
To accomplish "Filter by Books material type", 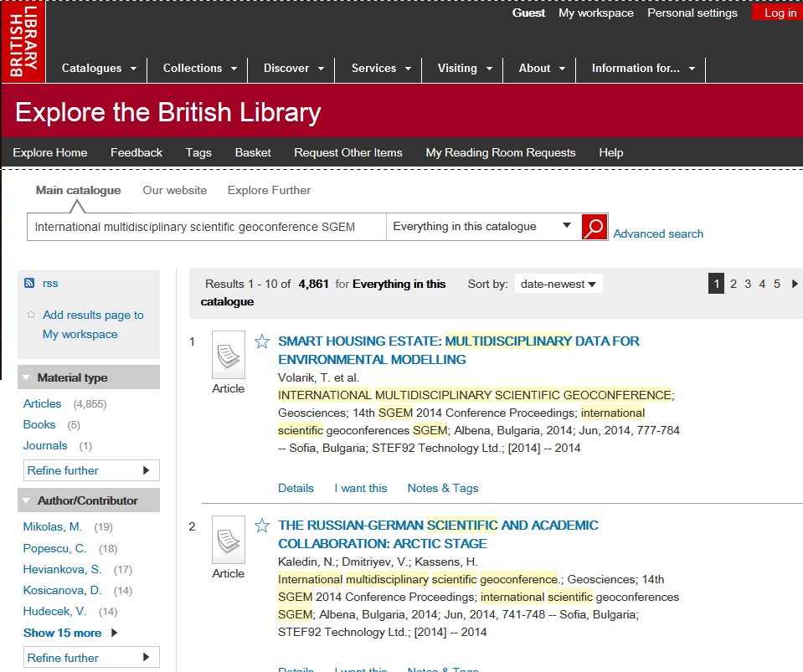I will point(39,425).
